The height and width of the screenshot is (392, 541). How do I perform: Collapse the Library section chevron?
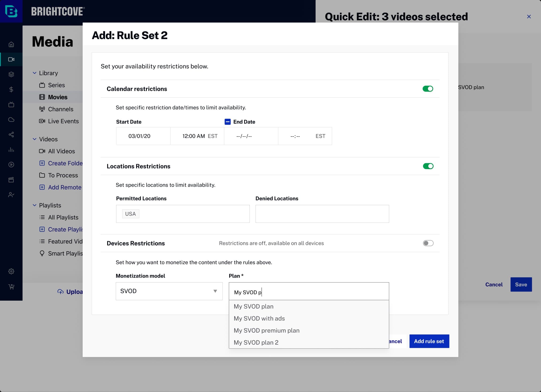pyautogui.click(x=35, y=73)
